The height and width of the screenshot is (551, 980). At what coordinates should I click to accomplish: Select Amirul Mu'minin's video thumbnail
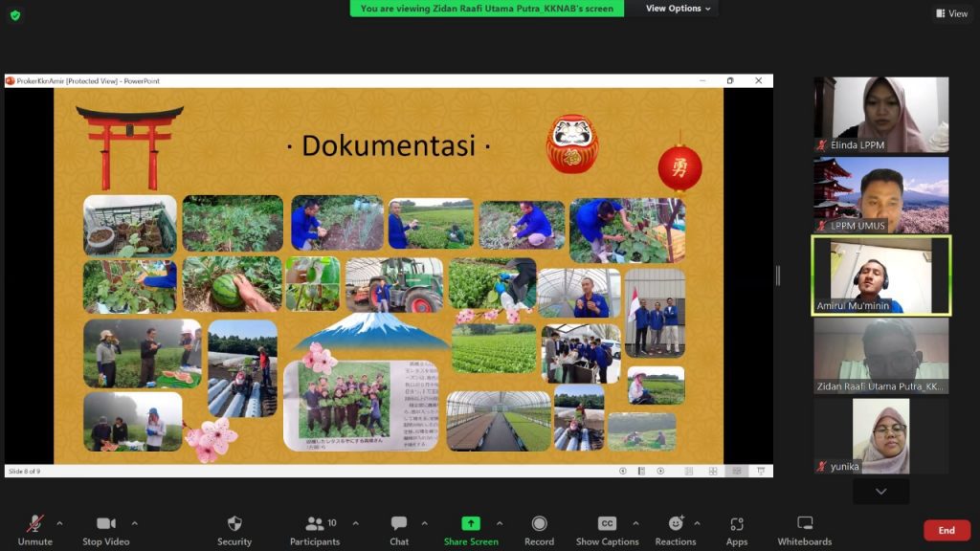point(880,275)
